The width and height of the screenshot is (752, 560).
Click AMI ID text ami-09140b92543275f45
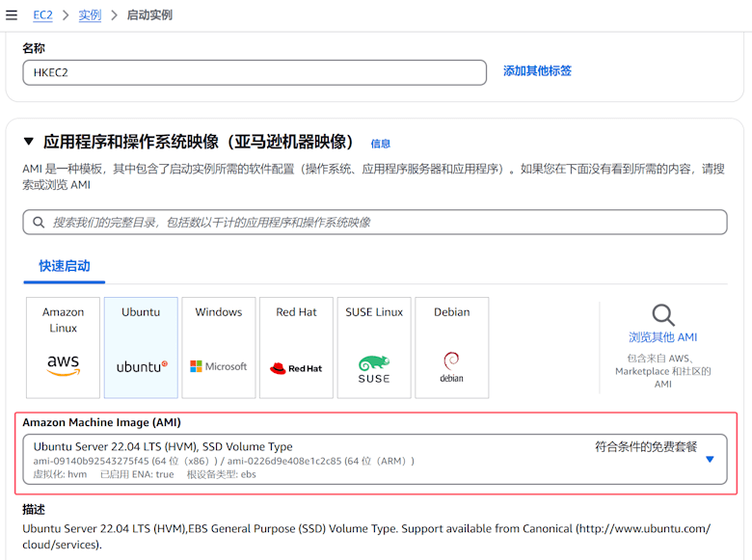tap(92, 461)
